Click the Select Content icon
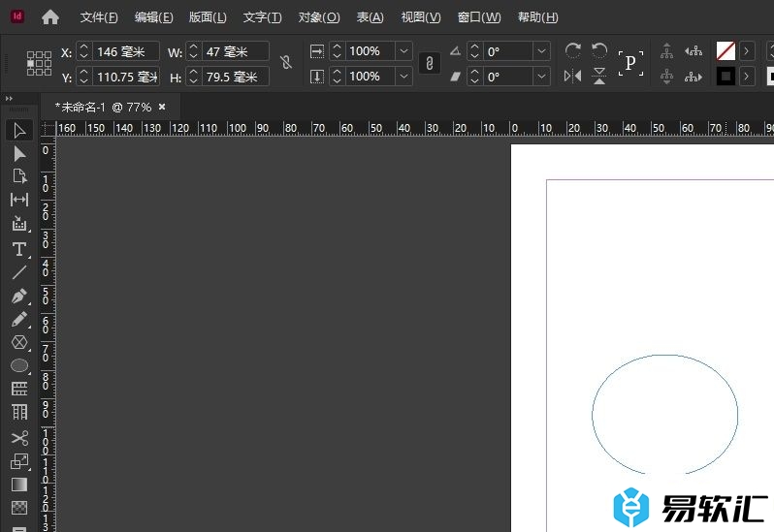 667,77
